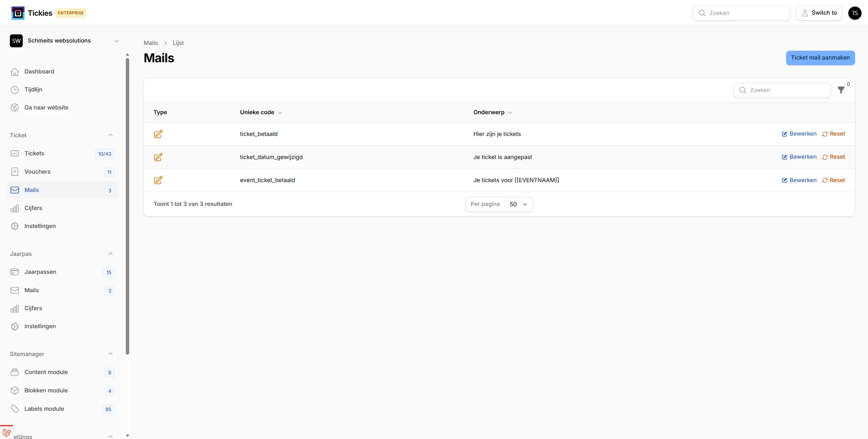This screenshot has height=439, width=868.
Task: Open the per-page dropdown showing 50
Action: (519, 204)
